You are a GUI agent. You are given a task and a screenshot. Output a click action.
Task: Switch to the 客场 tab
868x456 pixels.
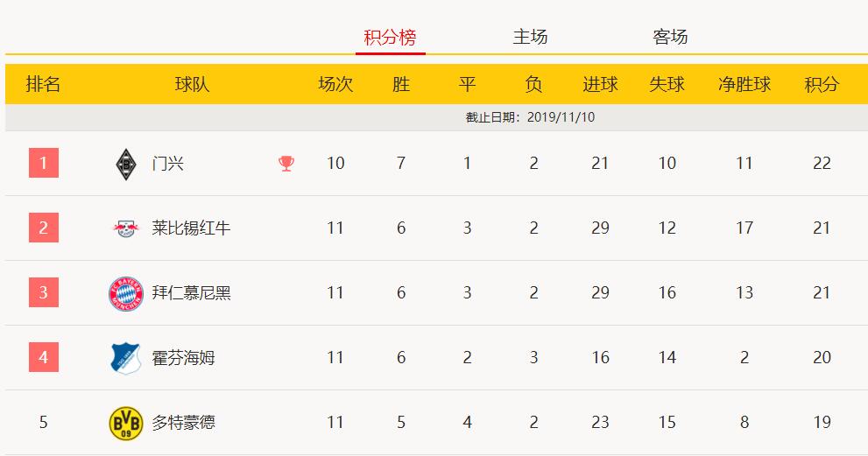670,37
